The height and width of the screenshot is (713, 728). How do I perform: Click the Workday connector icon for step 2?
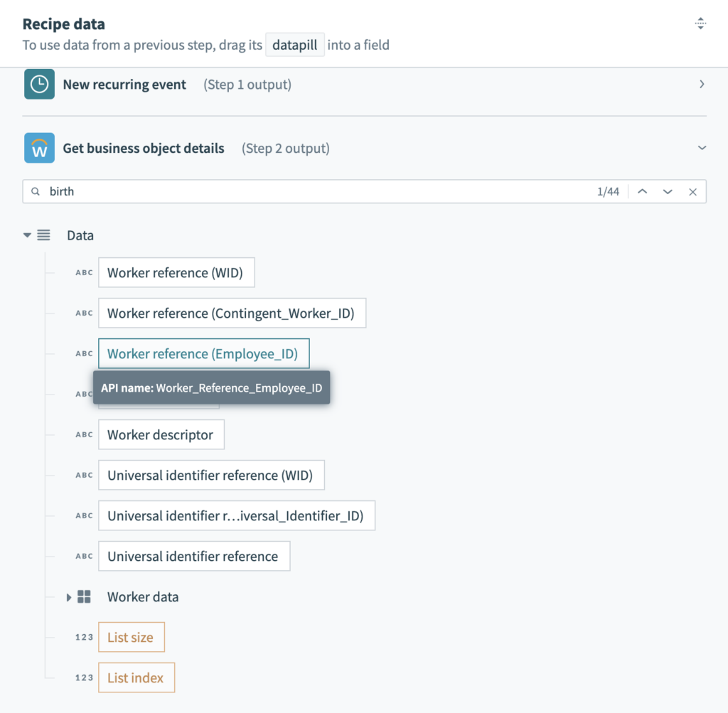click(38, 148)
